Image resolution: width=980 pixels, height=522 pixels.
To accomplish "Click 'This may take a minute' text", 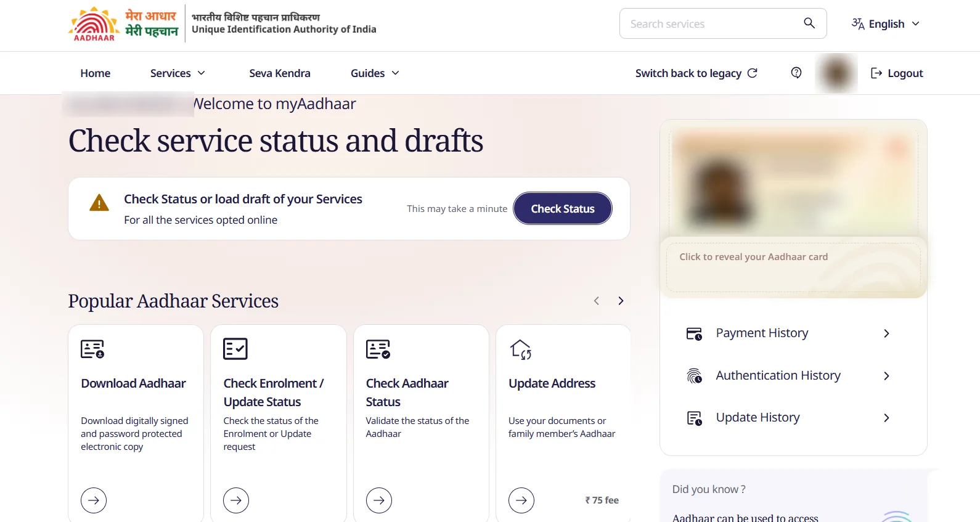I will click(457, 209).
